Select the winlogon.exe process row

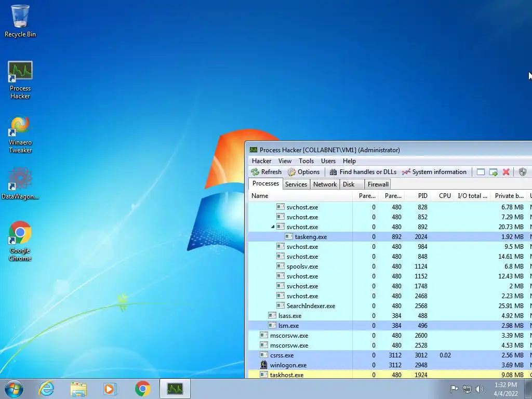pos(390,365)
